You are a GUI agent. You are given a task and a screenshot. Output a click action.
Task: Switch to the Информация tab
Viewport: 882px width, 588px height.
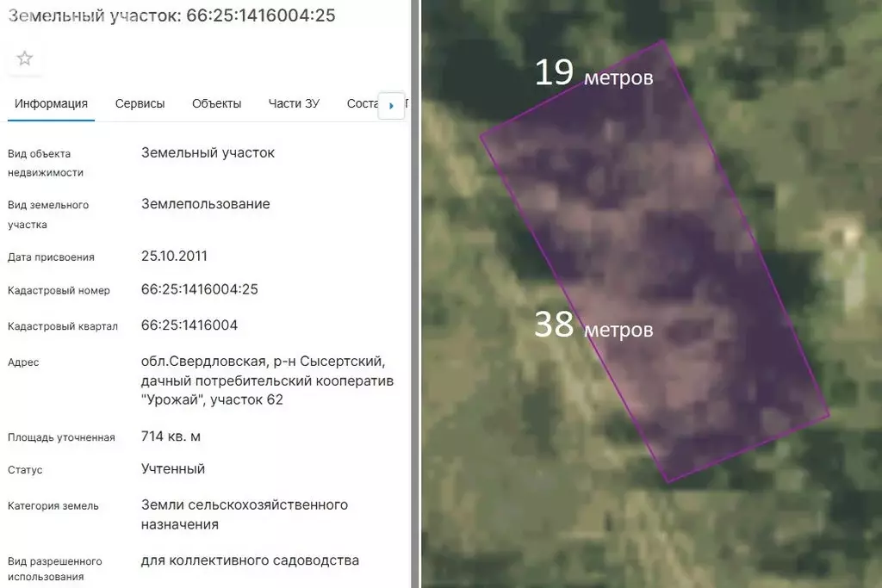(51, 103)
